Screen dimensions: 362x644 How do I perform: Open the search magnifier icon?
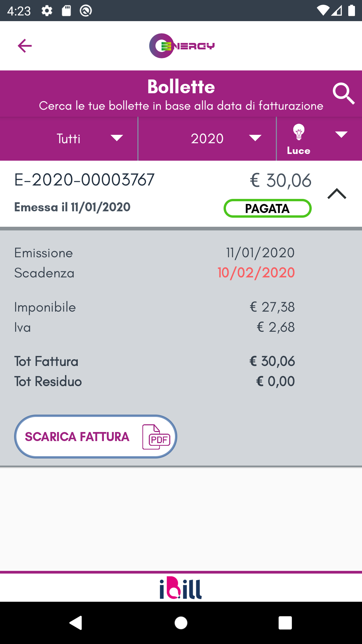[x=343, y=94]
